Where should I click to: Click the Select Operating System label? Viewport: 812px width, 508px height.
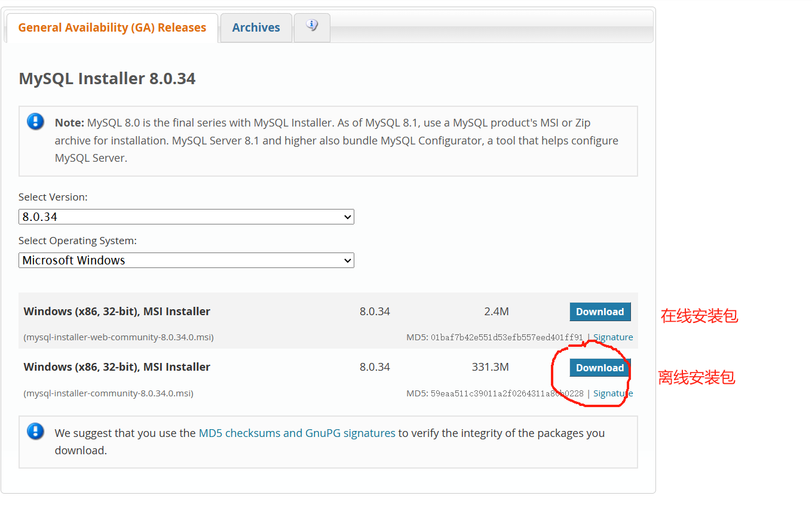[x=78, y=241]
